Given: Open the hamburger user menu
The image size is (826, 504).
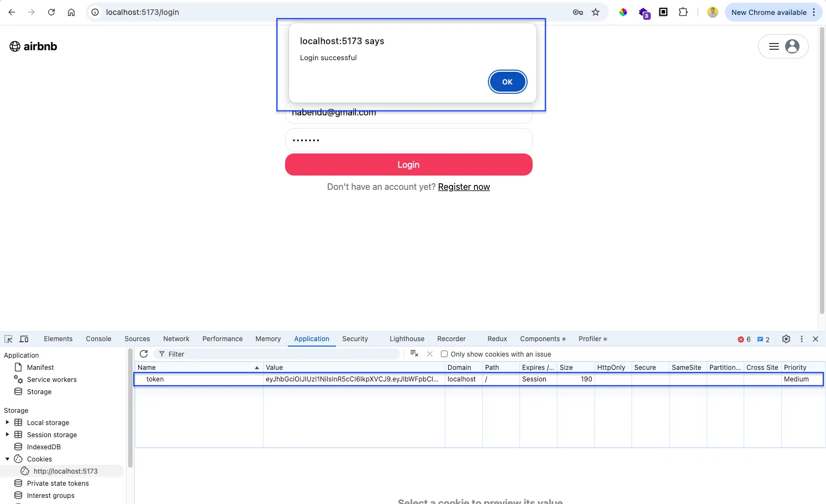Looking at the screenshot, I should tap(783, 46).
